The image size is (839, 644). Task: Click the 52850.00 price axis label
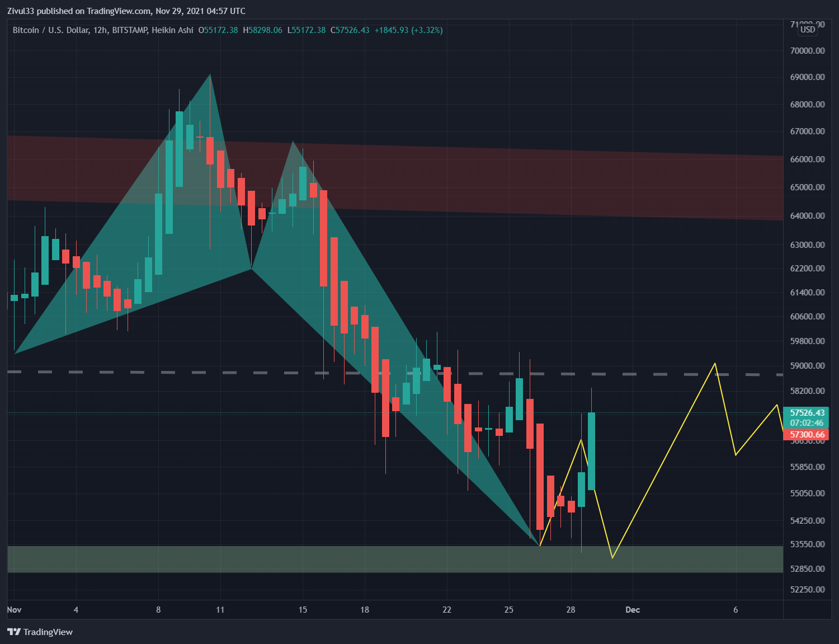click(807, 569)
